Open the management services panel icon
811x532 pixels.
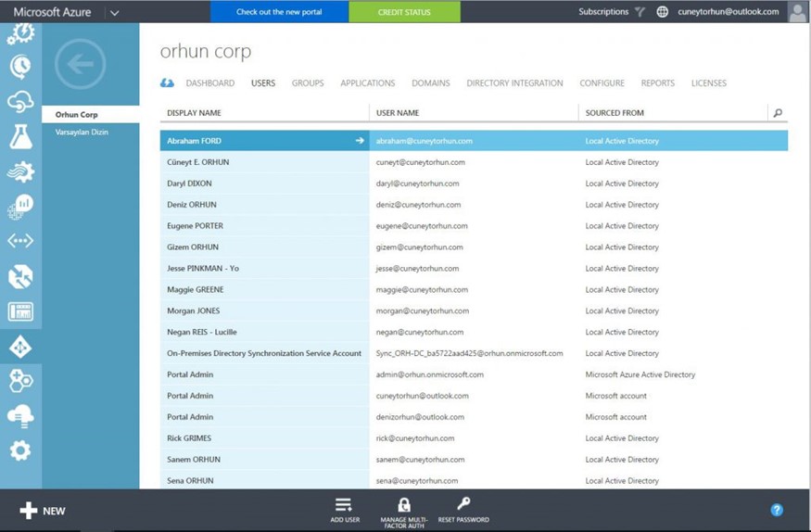[x=20, y=311]
